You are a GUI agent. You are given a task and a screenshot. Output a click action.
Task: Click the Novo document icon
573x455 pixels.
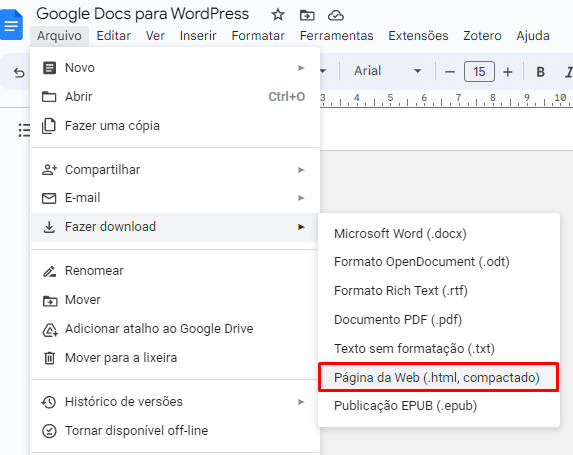tap(49, 68)
